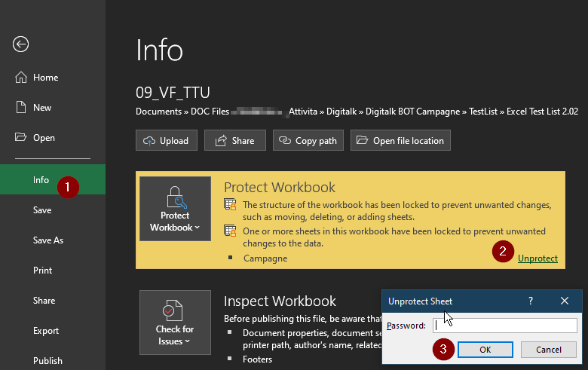588x370 pixels.
Task: Click the Upload button
Action: pyautogui.click(x=167, y=141)
